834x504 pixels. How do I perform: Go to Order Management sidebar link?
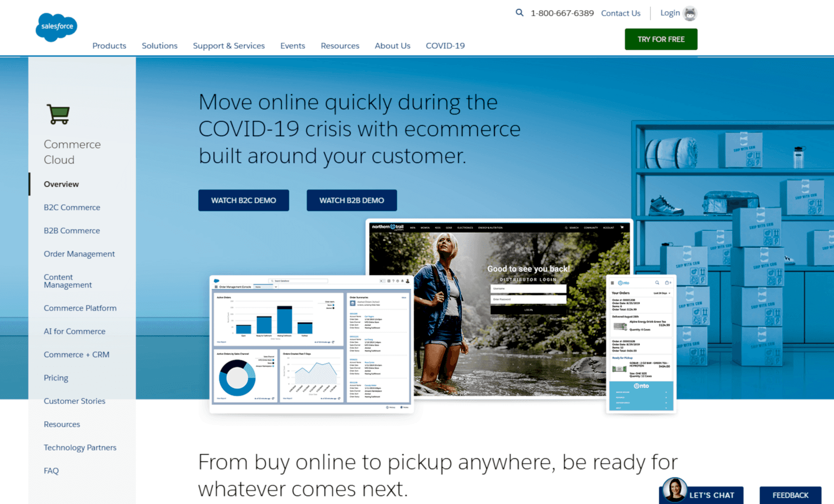click(x=79, y=254)
